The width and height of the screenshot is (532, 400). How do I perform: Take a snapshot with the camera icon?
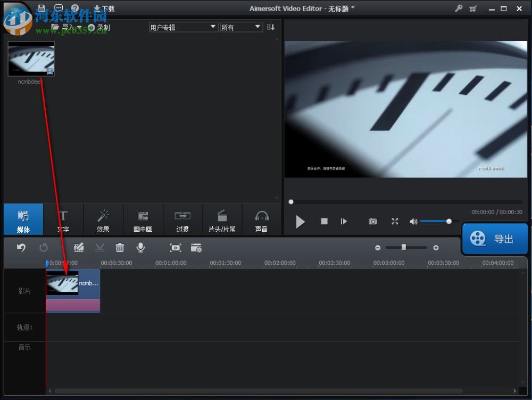tap(373, 221)
